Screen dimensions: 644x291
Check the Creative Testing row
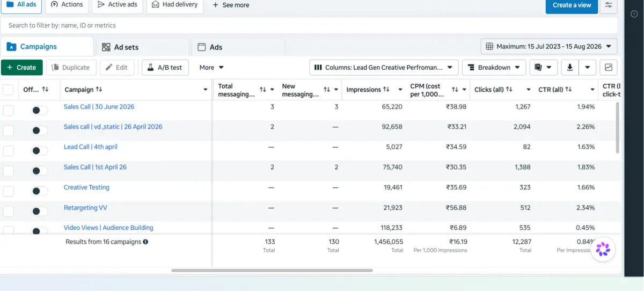pyautogui.click(x=8, y=191)
